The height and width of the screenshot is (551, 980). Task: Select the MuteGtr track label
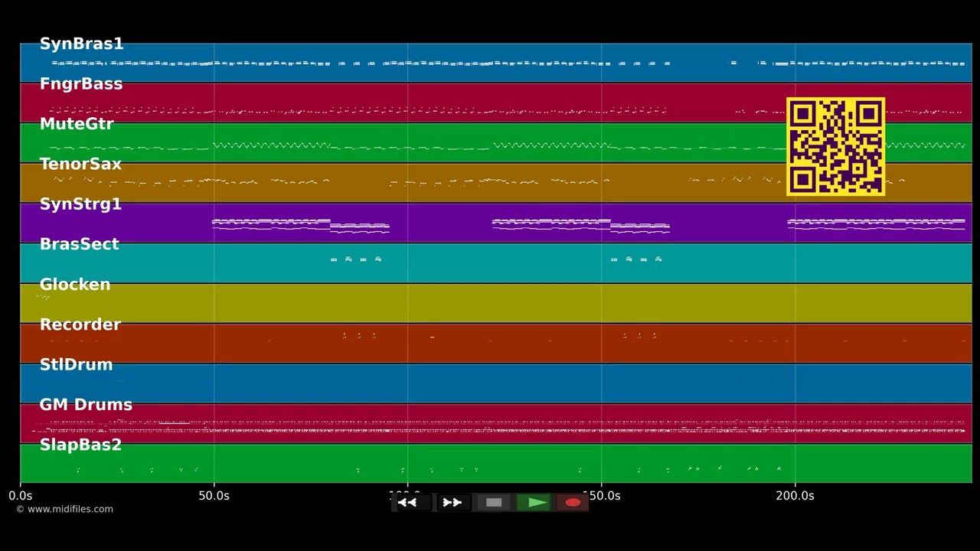[x=76, y=124]
